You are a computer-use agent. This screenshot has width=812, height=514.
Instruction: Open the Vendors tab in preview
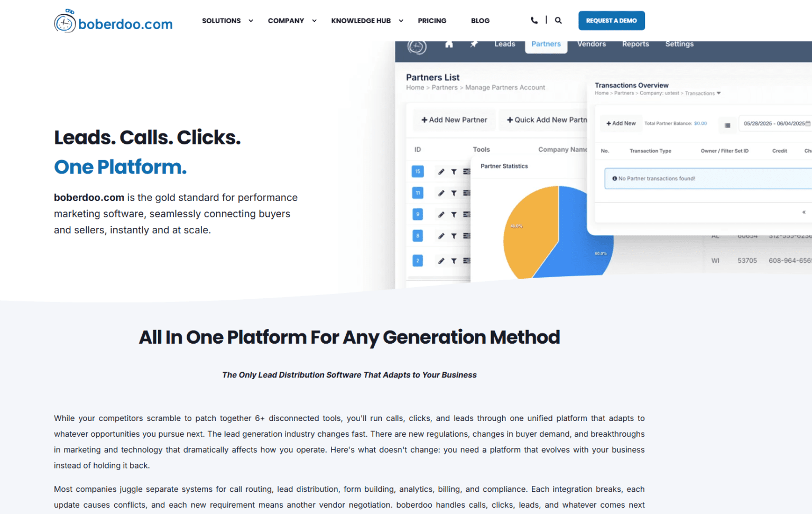click(x=592, y=44)
